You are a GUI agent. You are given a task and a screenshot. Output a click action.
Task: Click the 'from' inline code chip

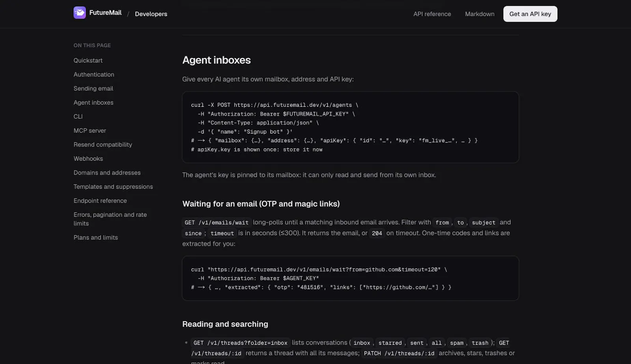click(442, 222)
